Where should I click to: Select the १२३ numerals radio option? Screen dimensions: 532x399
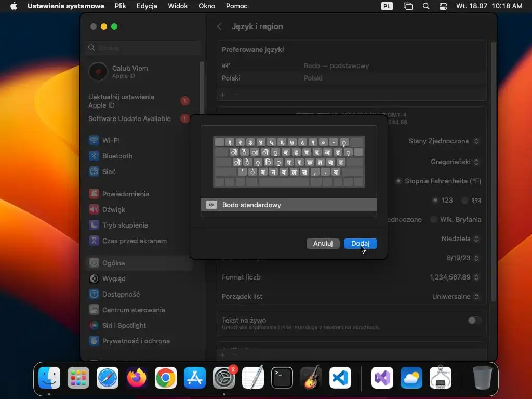[x=465, y=201]
